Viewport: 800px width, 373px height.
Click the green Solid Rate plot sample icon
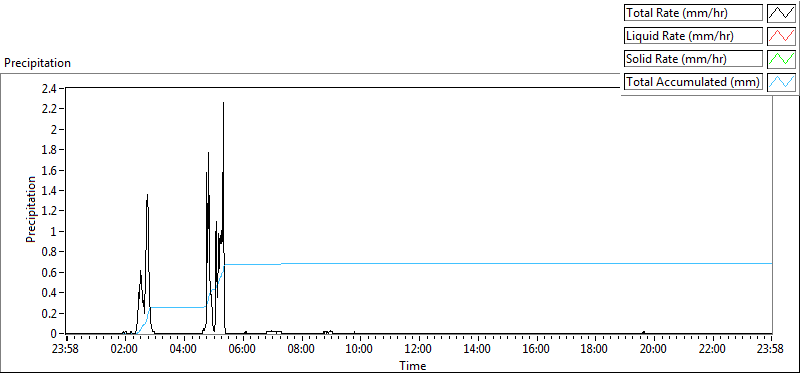781,59
